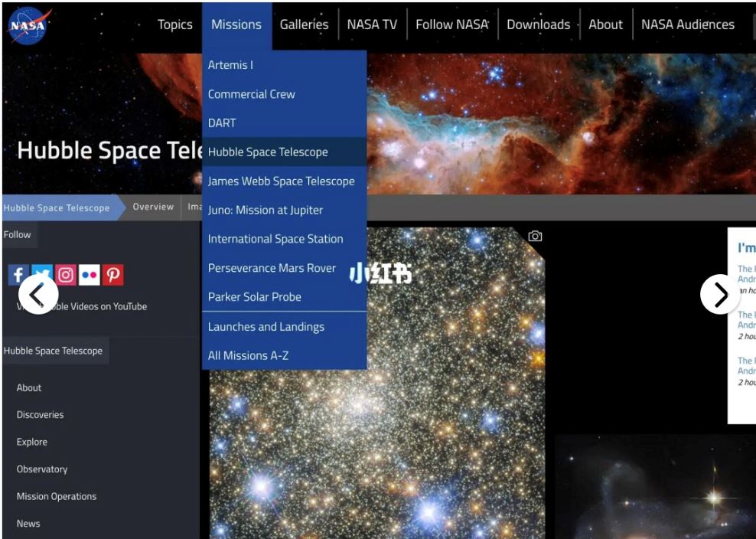Select All Missions A-Z entry
Viewport: 756px width, 539px height.
click(x=248, y=356)
